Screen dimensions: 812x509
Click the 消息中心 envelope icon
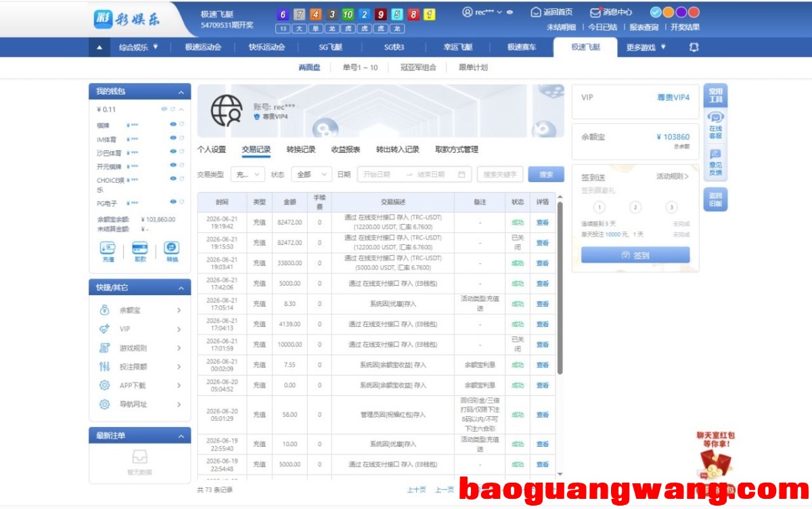coord(595,12)
